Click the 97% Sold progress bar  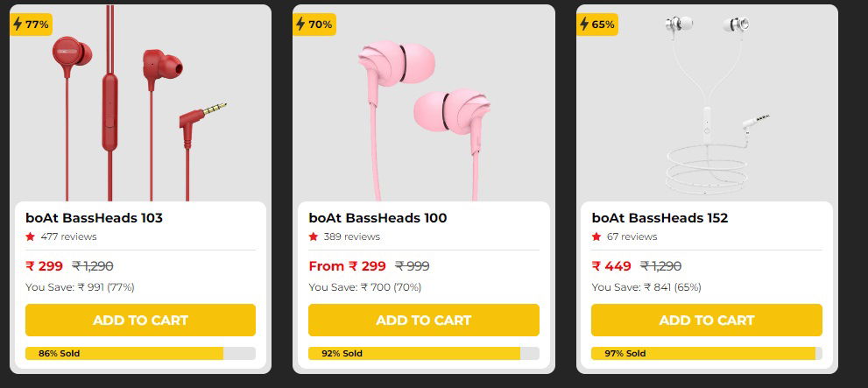pos(706,354)
